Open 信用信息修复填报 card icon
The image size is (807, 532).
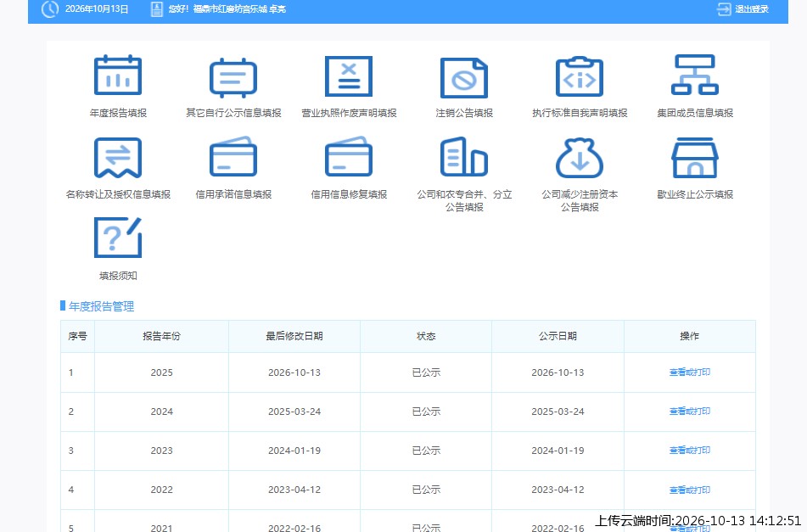(x=349, y=156)
